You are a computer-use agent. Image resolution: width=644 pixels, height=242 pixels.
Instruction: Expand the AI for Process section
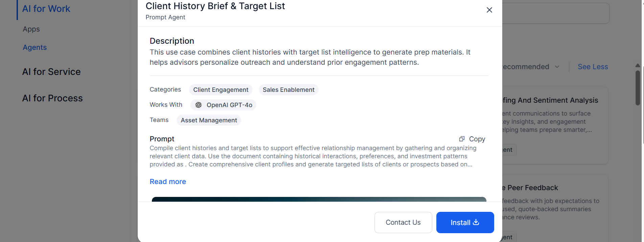click(52, 98)
